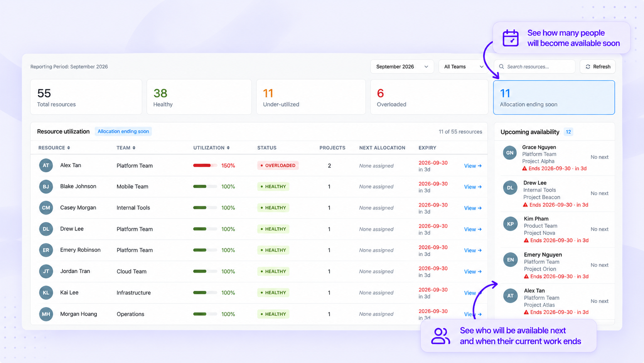Open the View link for Casey Morgan
The width and height of the screenshot is (644, 363).
(x=473, y=208)
